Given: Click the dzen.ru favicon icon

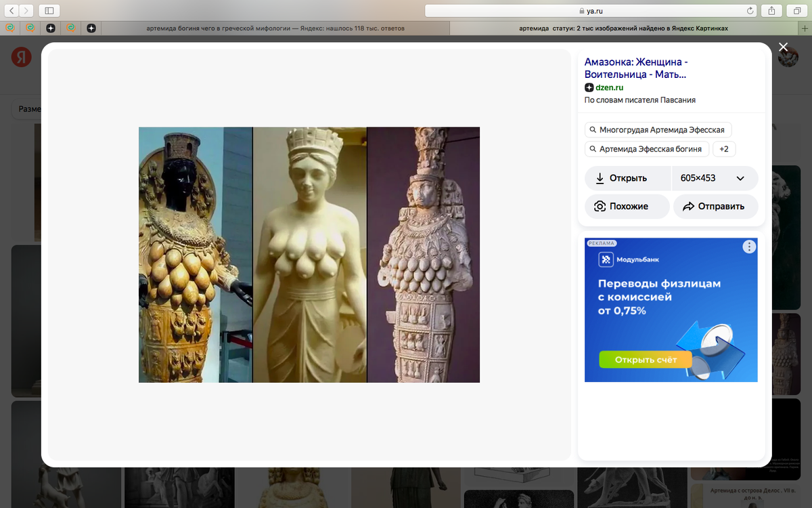Looking at the screenshot, I should tap(589, 87).
